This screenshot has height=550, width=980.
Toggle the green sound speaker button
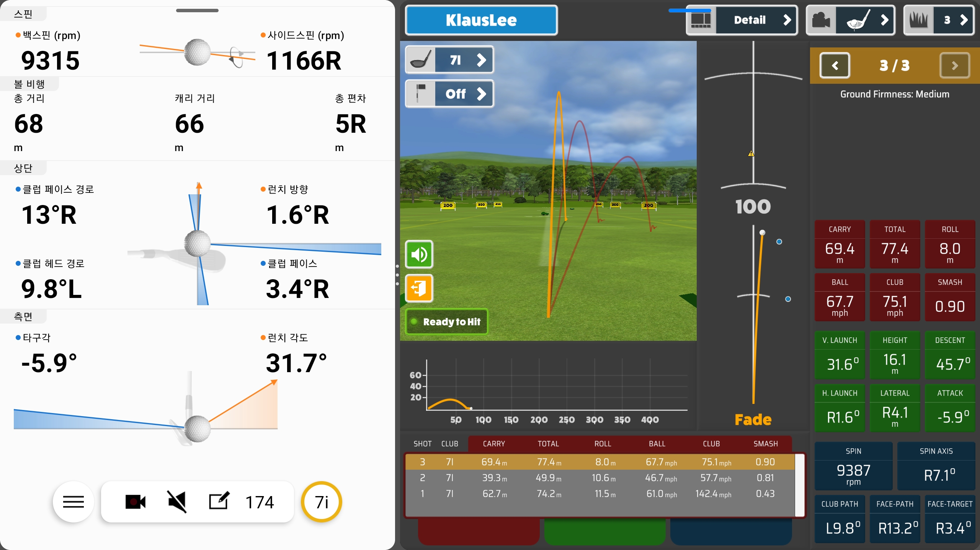point(419,254)
